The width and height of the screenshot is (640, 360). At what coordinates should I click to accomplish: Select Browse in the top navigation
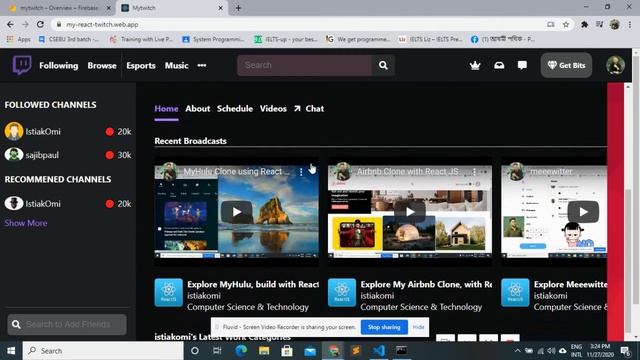click(x=102, y=65)
